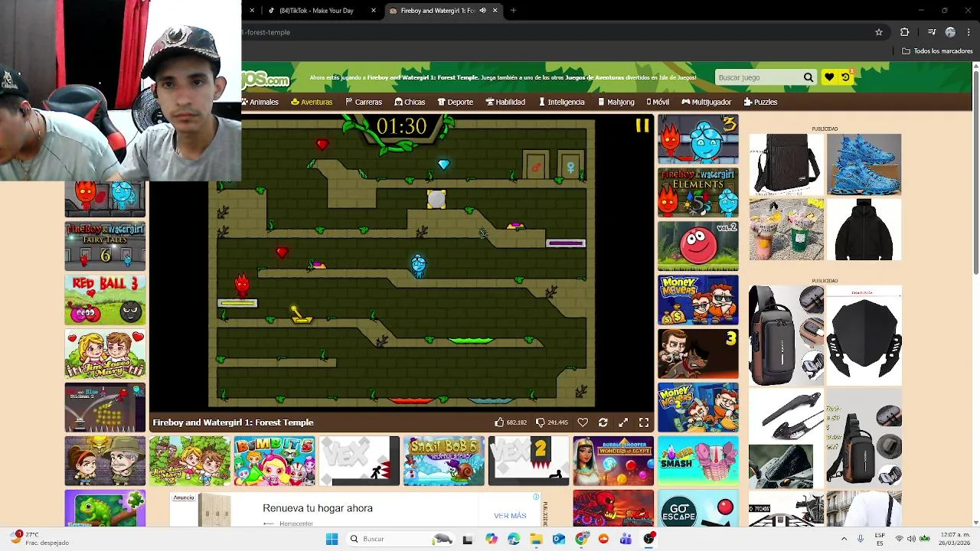This screenshot has height=551, width=980.
Task: Click the taskbar Buscar search box
Action: pos(400,539)
